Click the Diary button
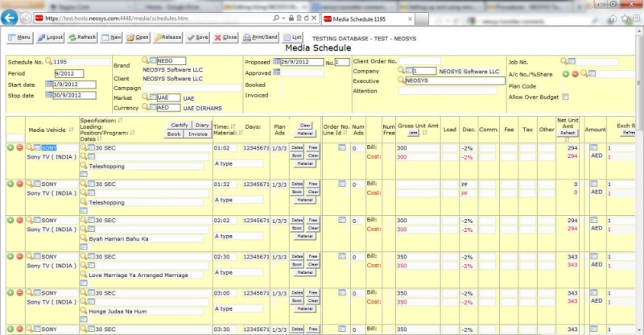 tap(202, 125)
